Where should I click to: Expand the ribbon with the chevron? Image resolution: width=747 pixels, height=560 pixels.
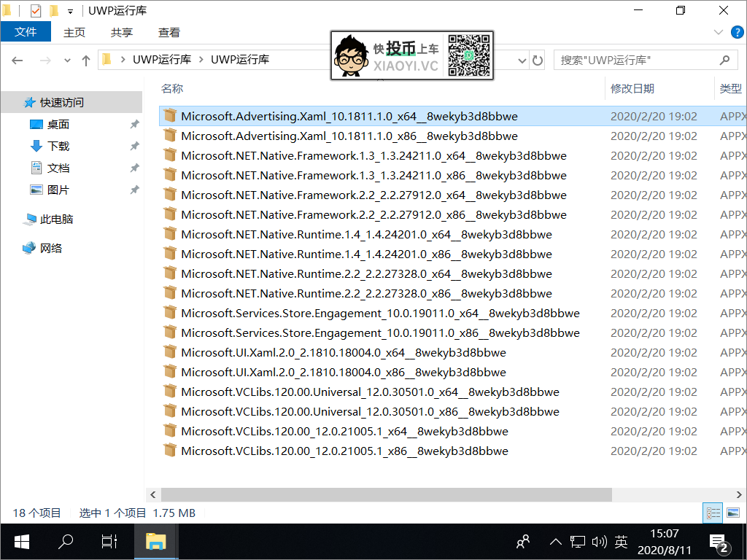(718, 33)
